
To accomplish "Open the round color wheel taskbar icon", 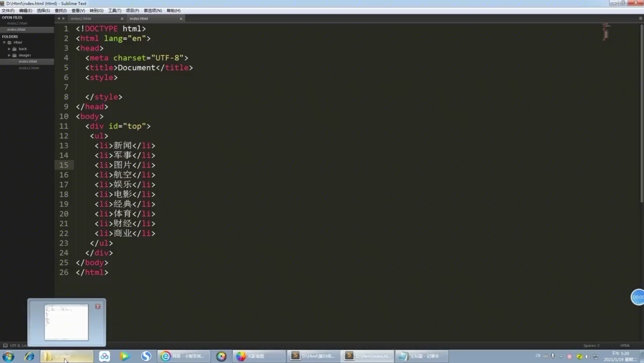I will (x=221, y=356).
